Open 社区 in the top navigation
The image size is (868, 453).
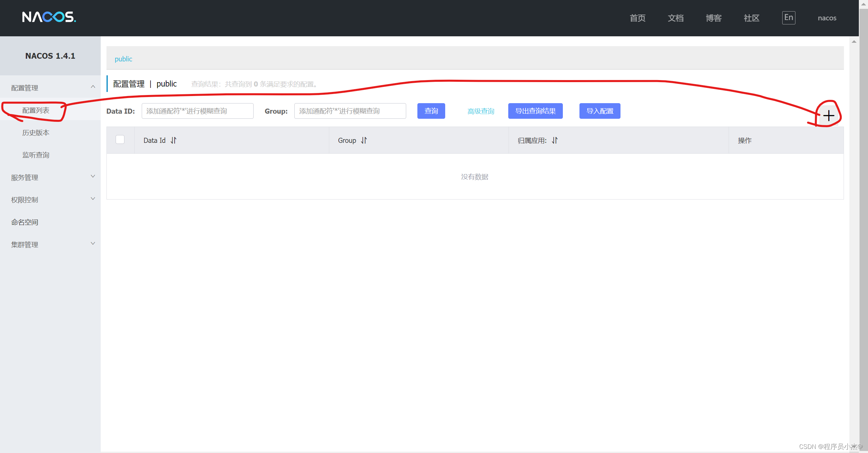tap(751, 18)
